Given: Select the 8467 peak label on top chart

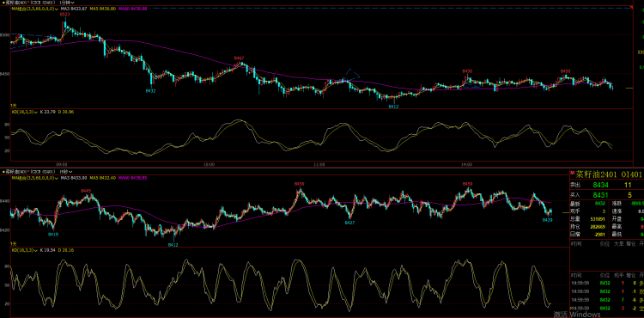Looking at the screenshot, I should coord(239,58).
